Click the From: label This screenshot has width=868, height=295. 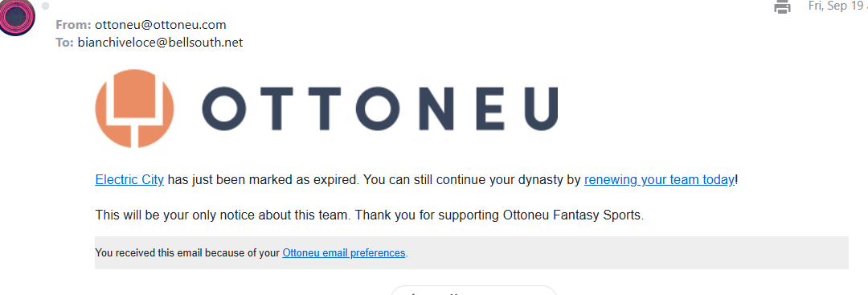(x=73, y=25)
